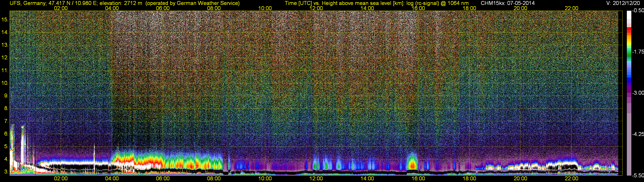
Task: Pick the "-4.25" color scale value
Action: (x=638, y=134)
